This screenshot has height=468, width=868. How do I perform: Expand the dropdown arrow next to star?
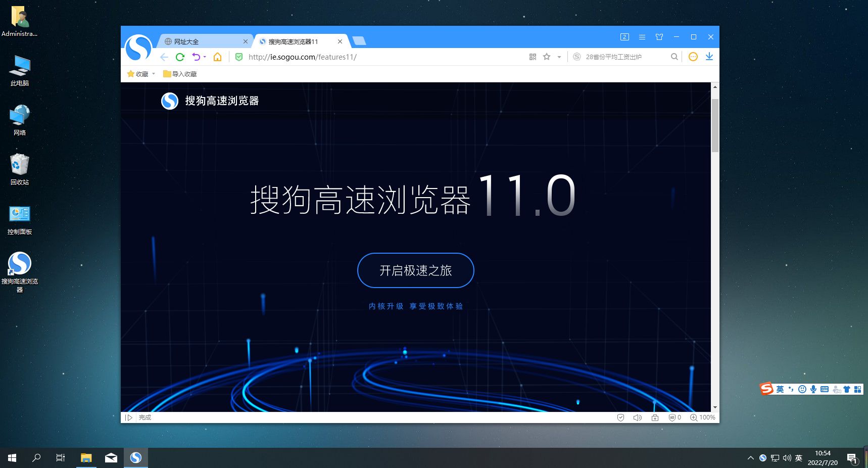point(559,57)
